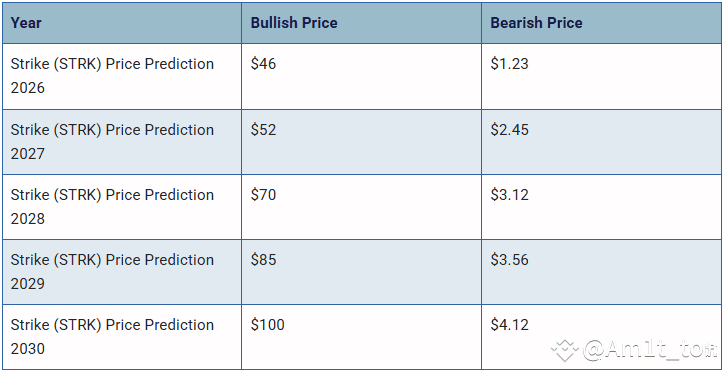Select the Strike Price Prediction 2030 cell
This screenshot has width=726, height=371.
click(x=122, y=337)
